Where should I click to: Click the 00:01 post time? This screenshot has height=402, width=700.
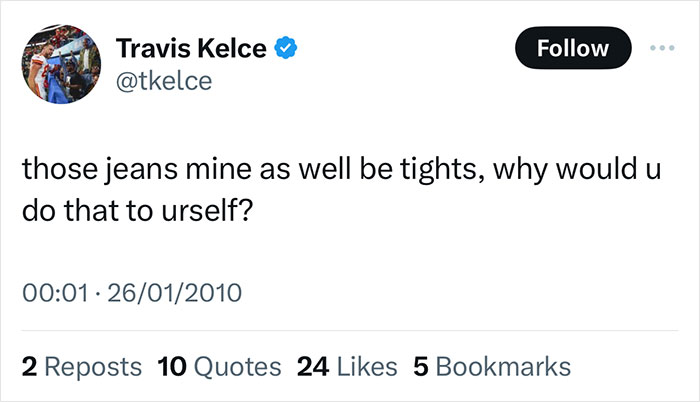tap(49, 296)
